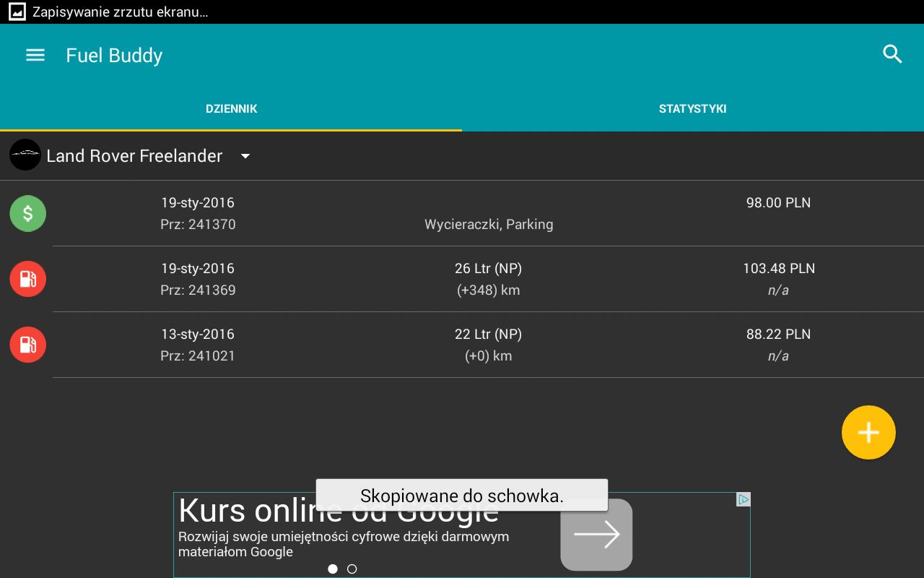Select odometer reading Prz: 241370

click(198, 225)
